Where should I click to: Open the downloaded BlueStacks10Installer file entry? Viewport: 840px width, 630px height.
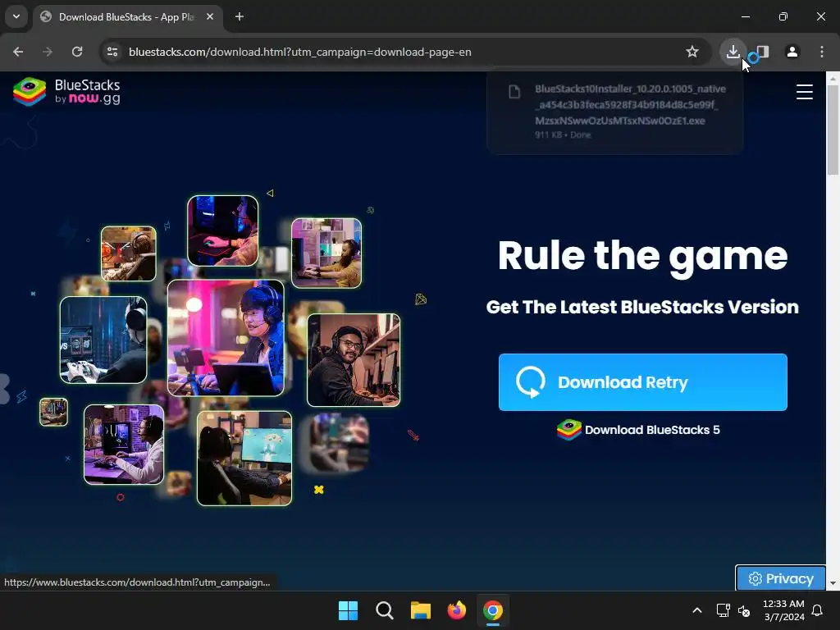pyautogui.click(x=615, y=112)
